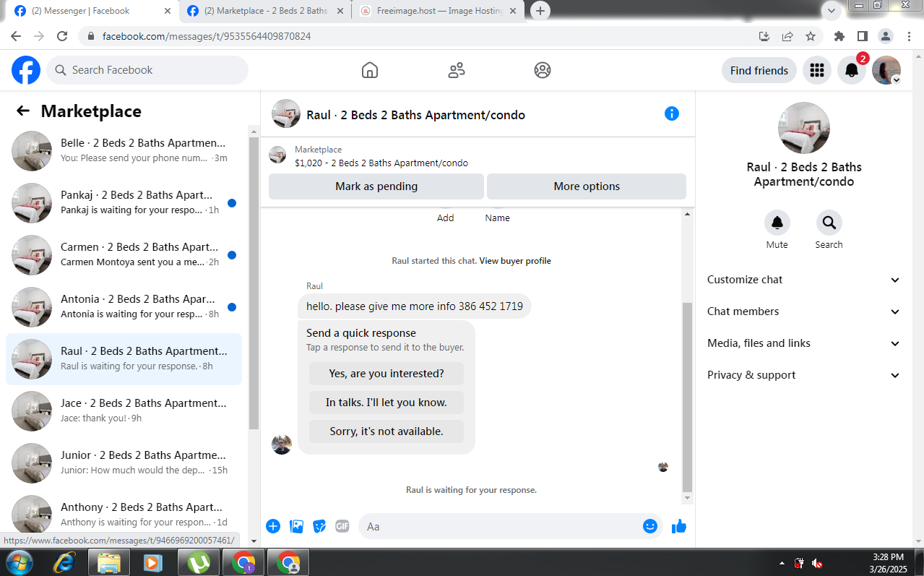This screenshot has width=924, height=576.
Task: Click Raul's message with phone number
Action: coord(415,306)
